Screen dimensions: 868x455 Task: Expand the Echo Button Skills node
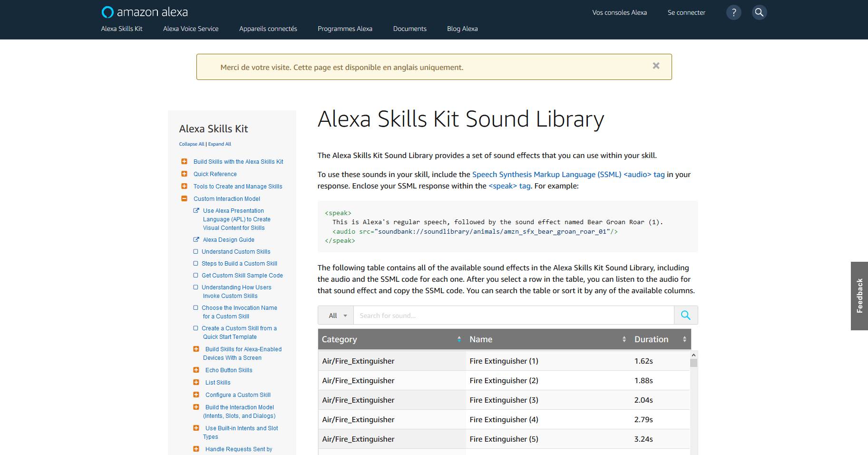196,370
